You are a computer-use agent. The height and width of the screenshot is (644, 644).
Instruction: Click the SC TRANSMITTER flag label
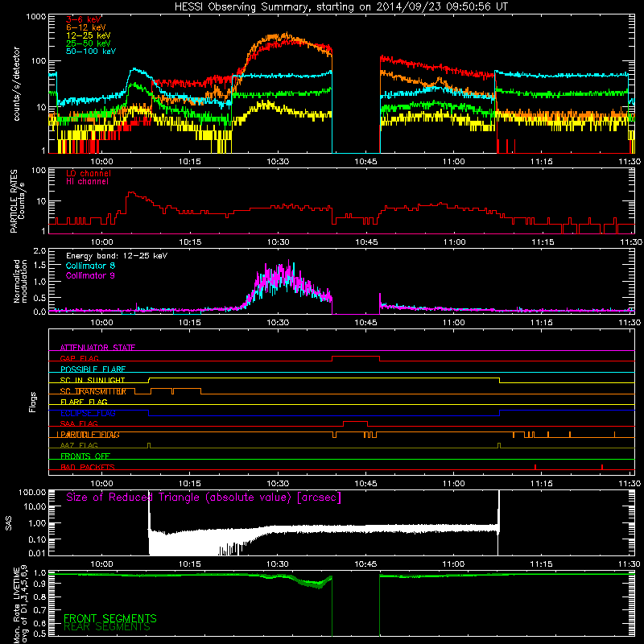(x=93, y=391)
